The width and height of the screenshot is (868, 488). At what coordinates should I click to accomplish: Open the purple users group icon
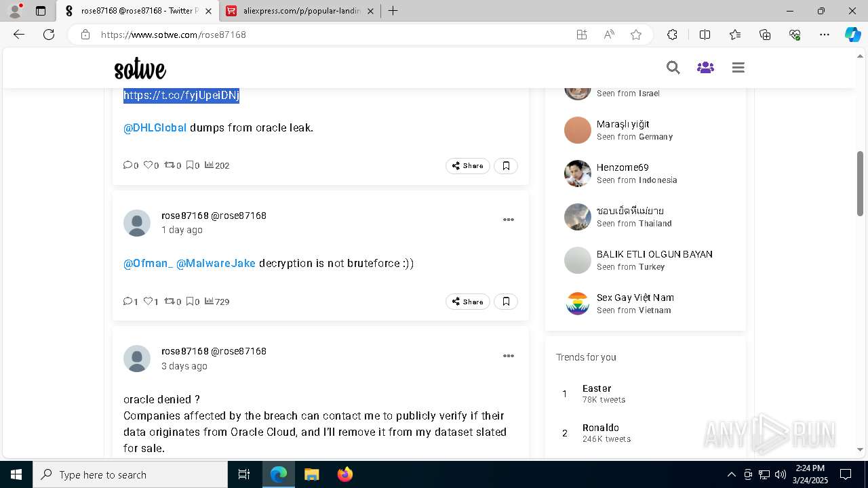(x=705, y=67)
